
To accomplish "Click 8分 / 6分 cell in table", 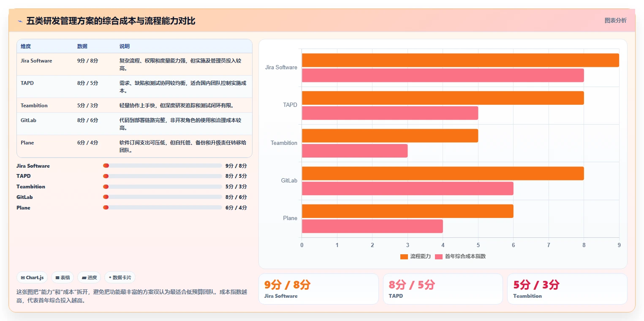I will [x=88, y=120].
